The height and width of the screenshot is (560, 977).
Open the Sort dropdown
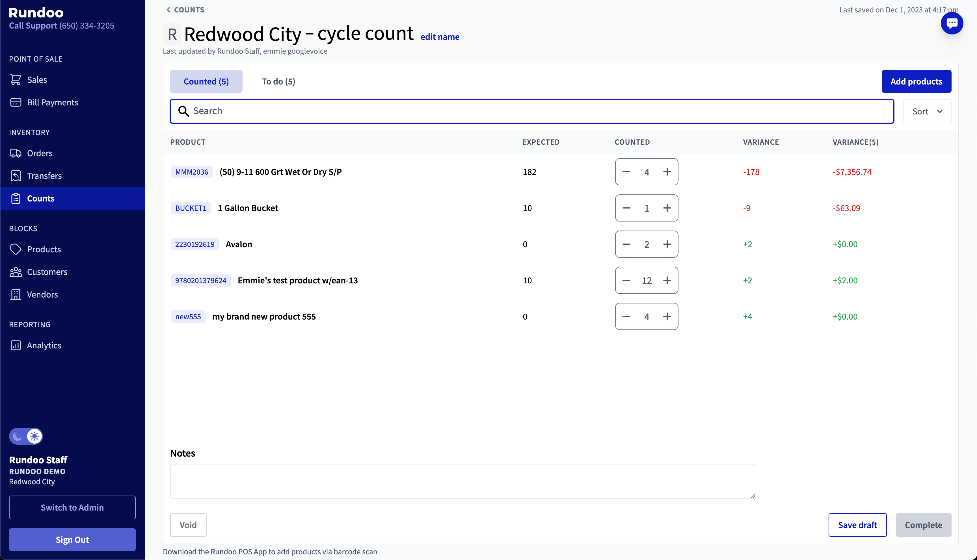tap(927, 112)
